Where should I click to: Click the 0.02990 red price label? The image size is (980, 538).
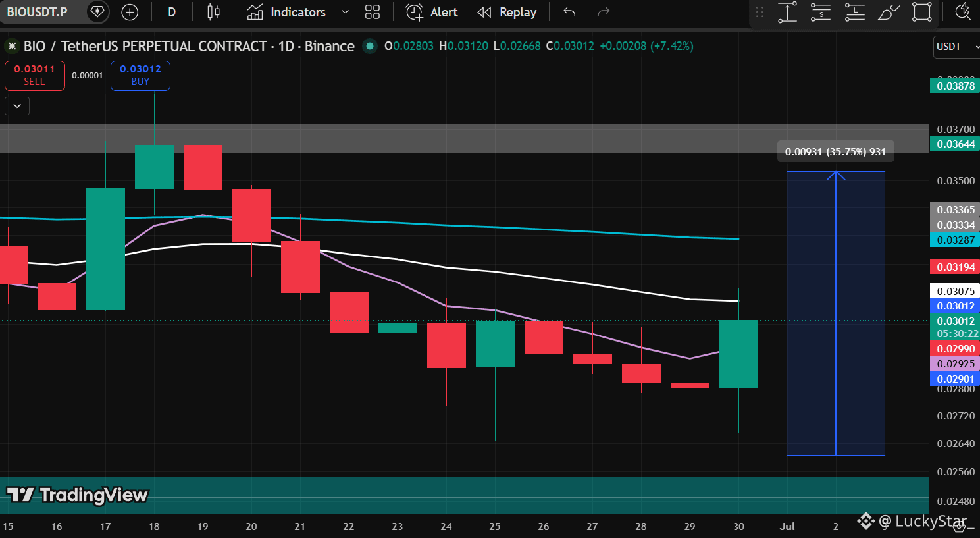pos(956,349)
